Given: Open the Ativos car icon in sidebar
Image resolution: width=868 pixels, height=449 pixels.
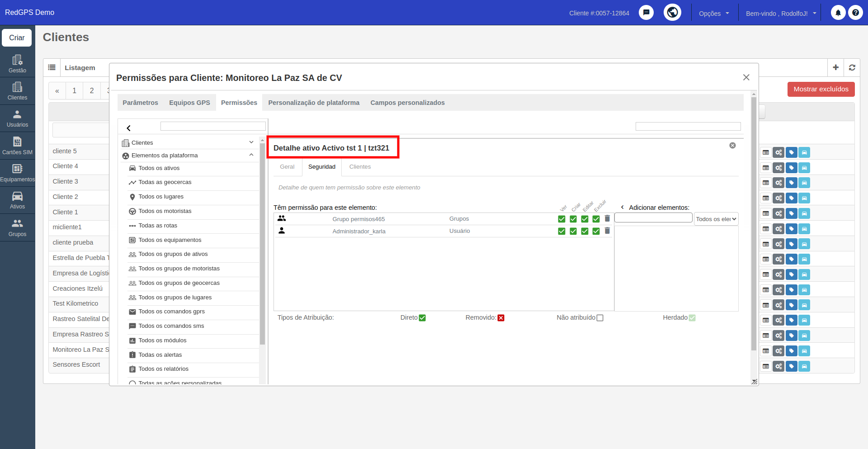Looking at the screenshot, I should point(17,200).
